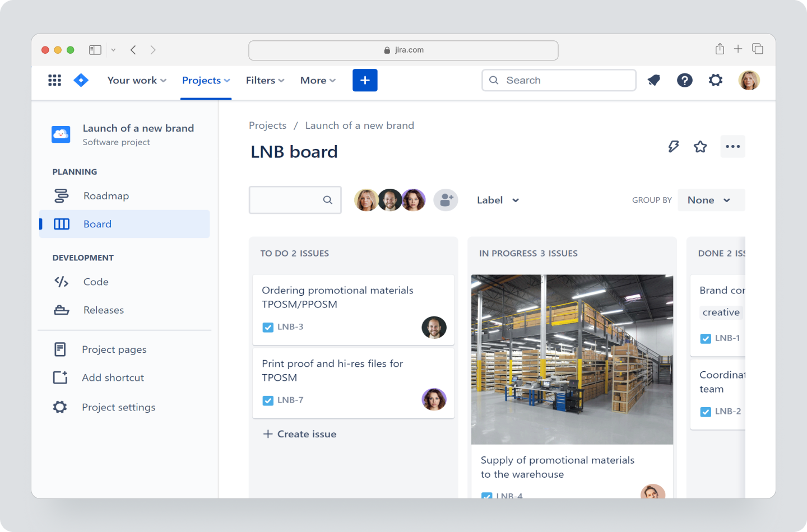Trigger automation with the lightning bolt icon
Viewport: 807px width, 532px height.
(673, 146)
